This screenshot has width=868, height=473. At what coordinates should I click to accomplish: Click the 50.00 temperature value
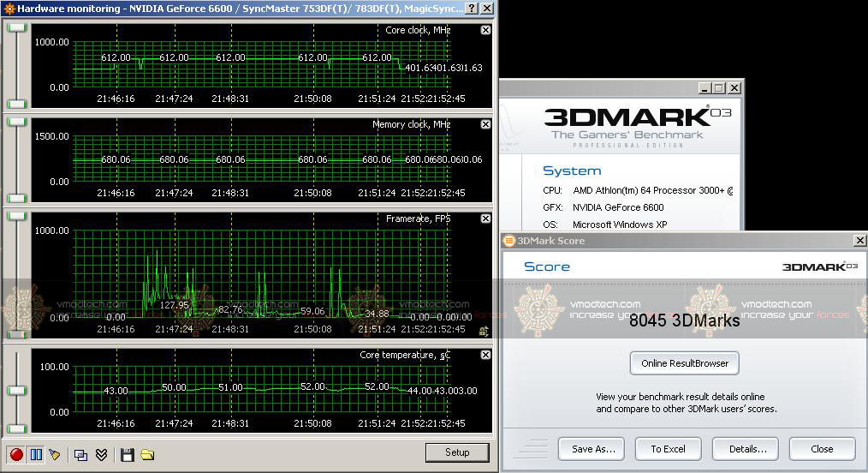(x=174, y=387)
